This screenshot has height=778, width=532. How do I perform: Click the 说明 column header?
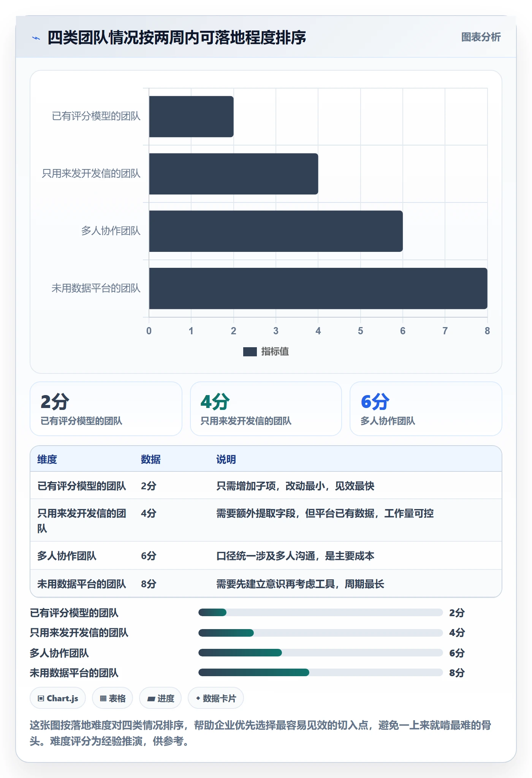tap(226, 459)
